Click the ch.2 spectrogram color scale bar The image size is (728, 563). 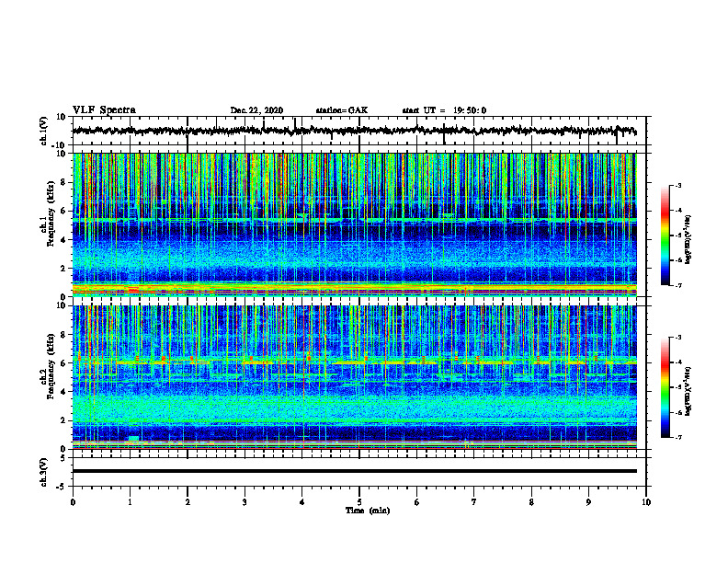pos(665,387)
